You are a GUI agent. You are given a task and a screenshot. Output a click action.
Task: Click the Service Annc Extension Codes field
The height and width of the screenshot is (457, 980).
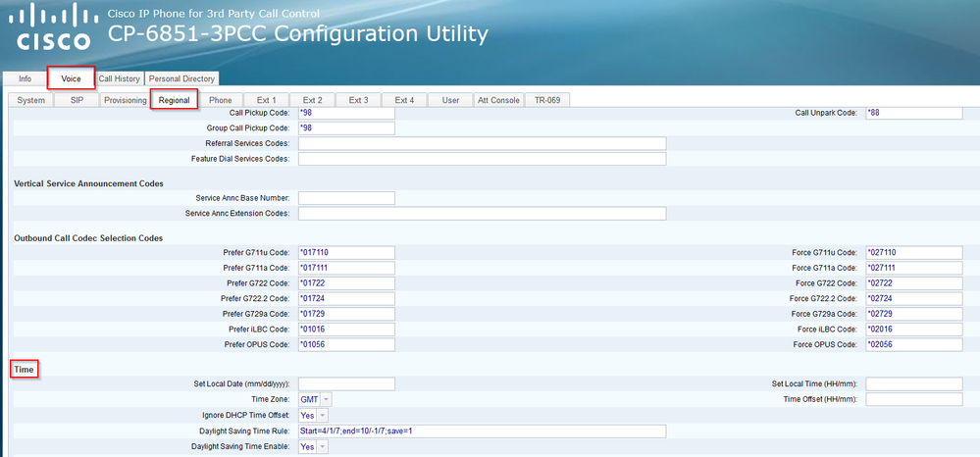(483, 213)
